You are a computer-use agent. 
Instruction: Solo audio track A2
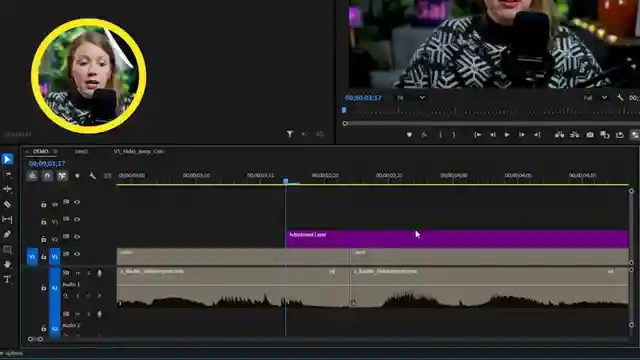(89, 314)
